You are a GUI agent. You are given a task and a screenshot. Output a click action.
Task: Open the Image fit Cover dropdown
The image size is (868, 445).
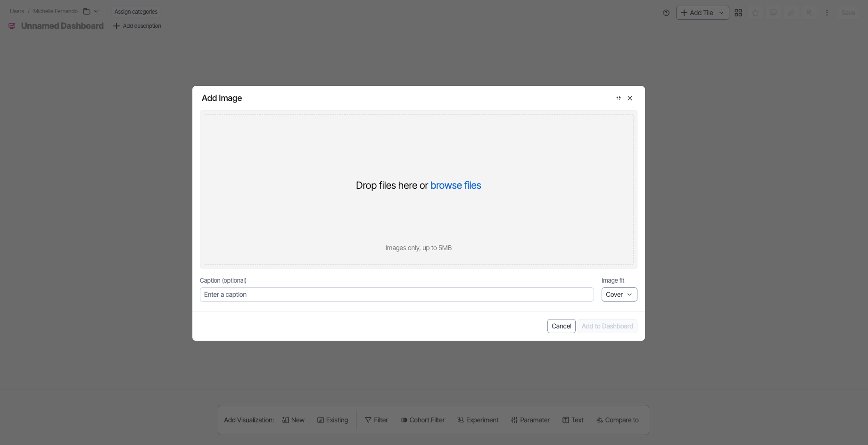pyautogui.click(x=619, y=294)
